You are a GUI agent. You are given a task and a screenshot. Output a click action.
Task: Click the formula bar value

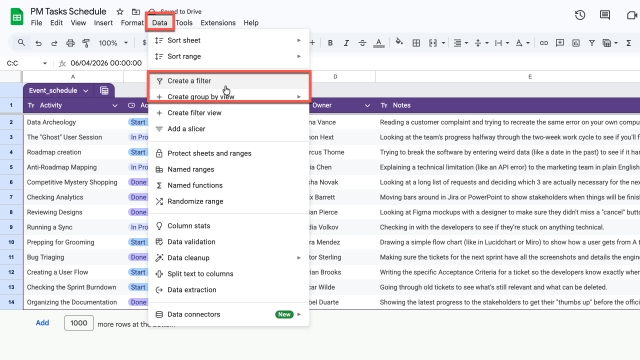pos(106,63)
